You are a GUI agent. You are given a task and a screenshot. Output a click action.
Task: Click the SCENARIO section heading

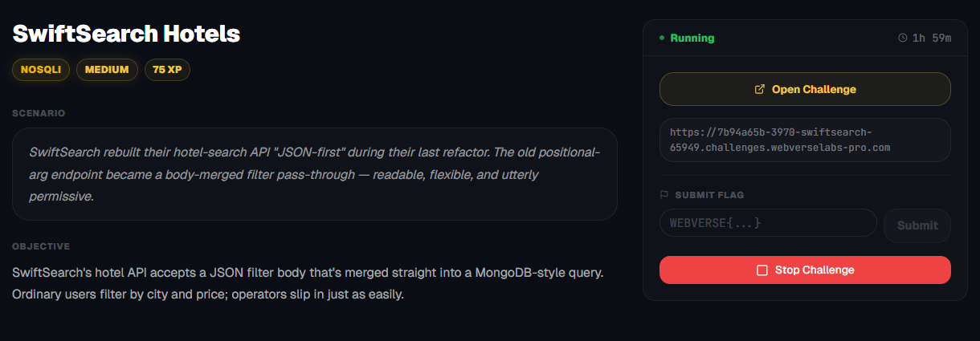39,113
